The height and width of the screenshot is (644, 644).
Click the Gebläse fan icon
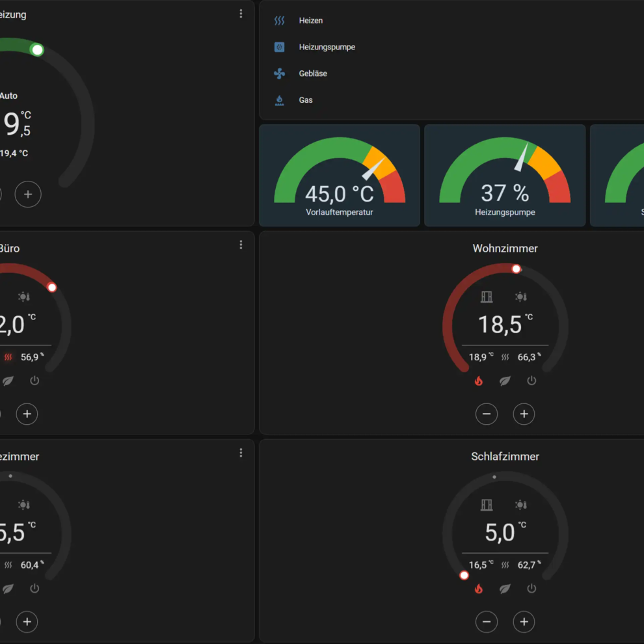click(x=279, y=74)
